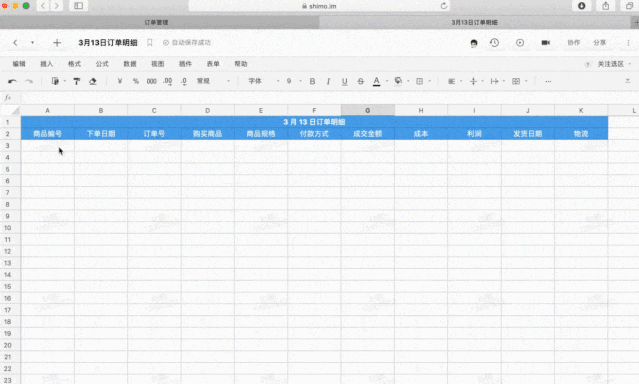This screenshot has height=384, width=639.
Task: Open the number format 常规 dropdown
Action: tap(213, 81)
